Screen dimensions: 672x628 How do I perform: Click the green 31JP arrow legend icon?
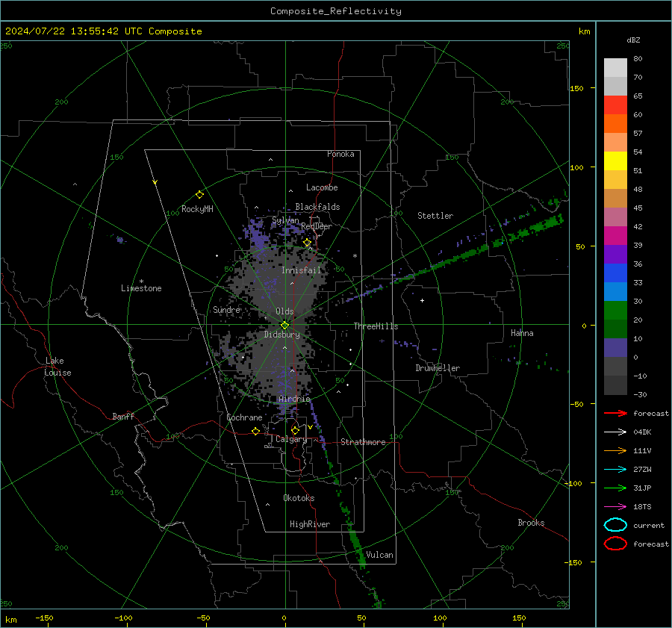point(615,488)
